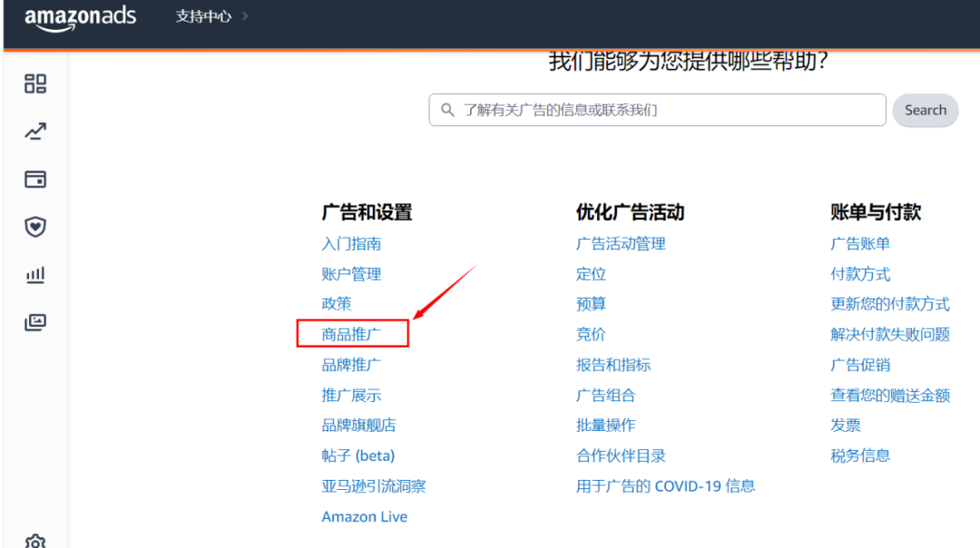Open the bar chart reports icon
Screen dimensions: 980x548
tap(34, 275)
